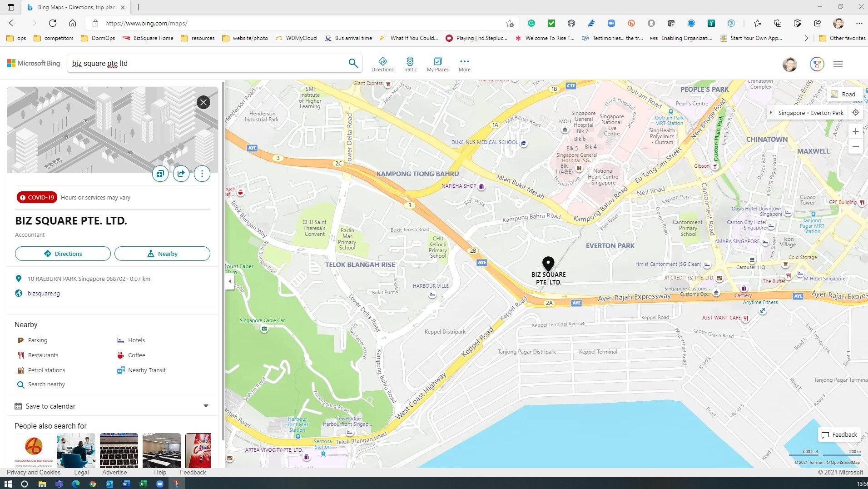868x489 pixels.
Task: Click the Directions button on card
Action: tap(63, 254)
